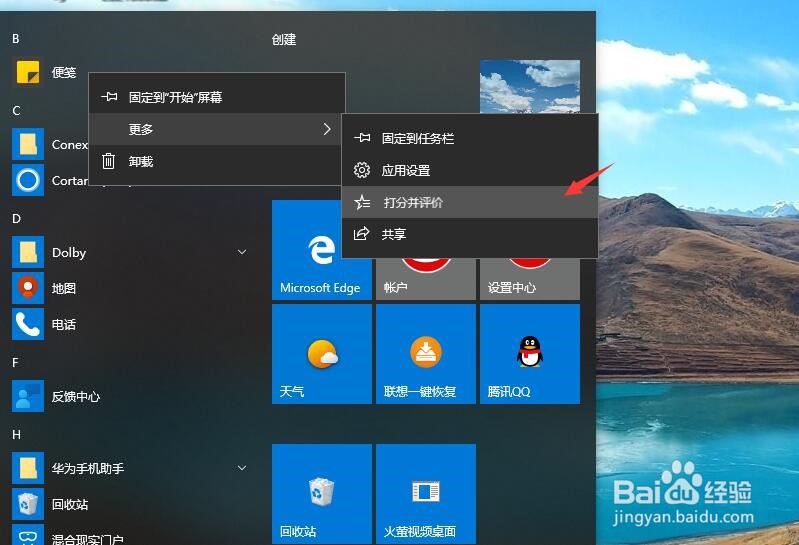
Task: Click the Dolby folder label
Action: [69, 253]
